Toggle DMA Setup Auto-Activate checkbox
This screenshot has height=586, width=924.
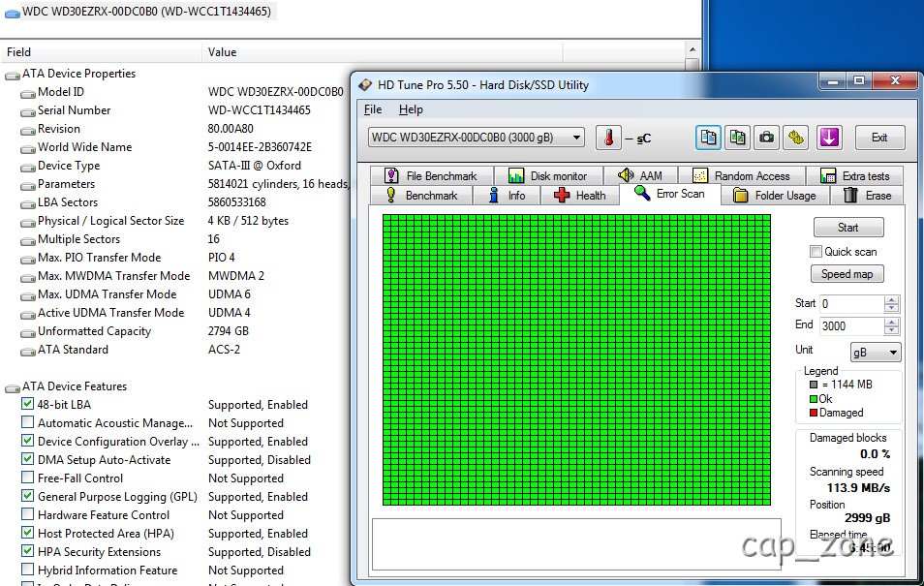[27, 459]
